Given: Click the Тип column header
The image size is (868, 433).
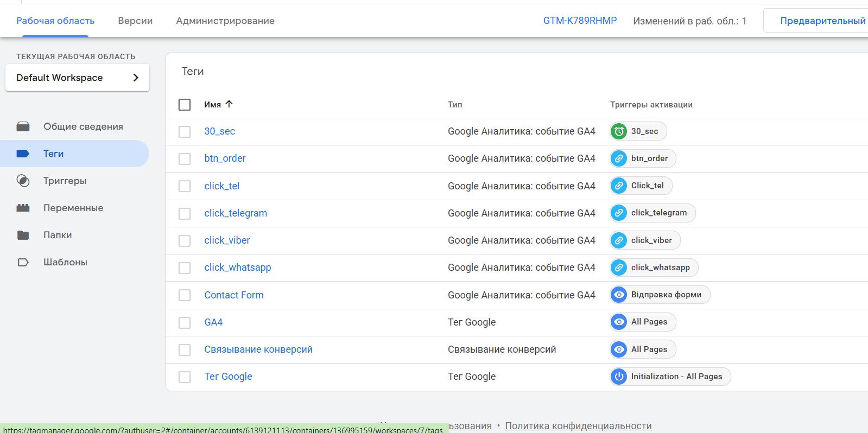Looking at the screenshot, I should tap(455, 105).
